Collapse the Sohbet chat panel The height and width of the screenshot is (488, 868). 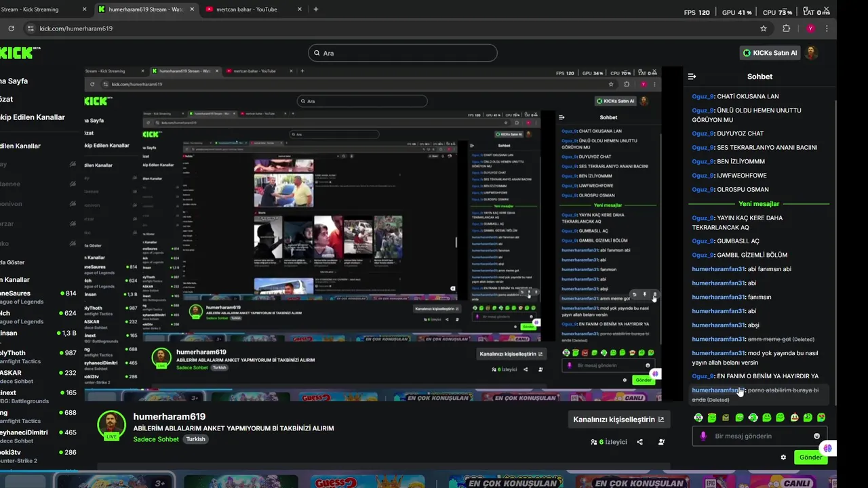692,77
